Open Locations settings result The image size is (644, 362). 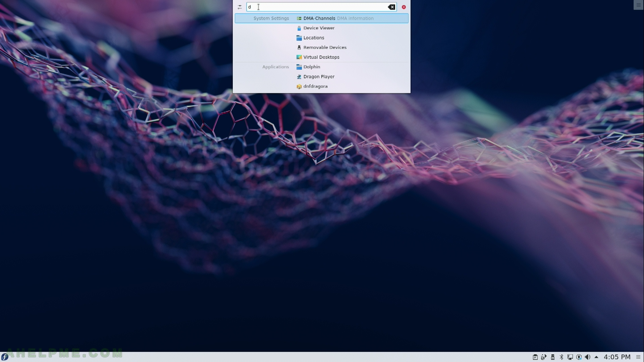pyautogui.click(x=321, y=38)
